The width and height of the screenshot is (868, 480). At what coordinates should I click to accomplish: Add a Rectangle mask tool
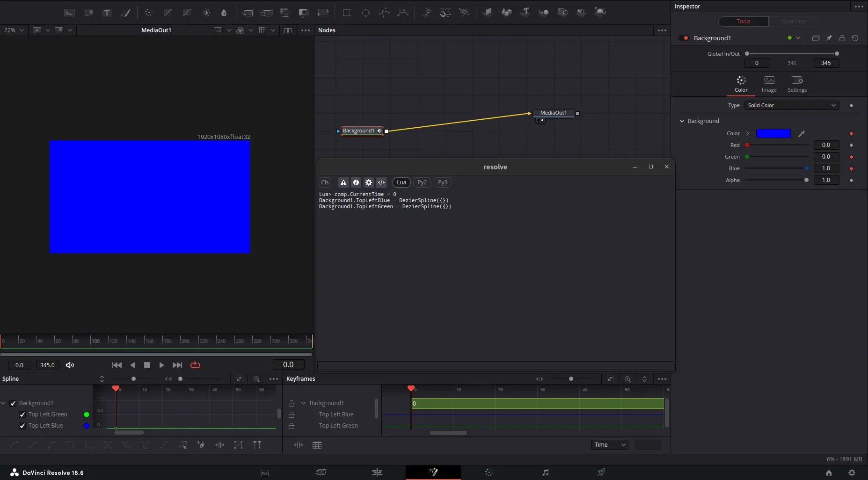347,13
